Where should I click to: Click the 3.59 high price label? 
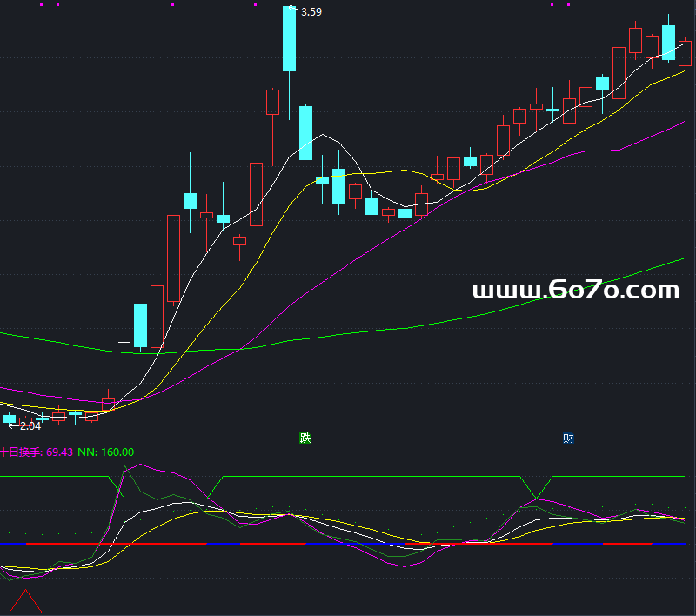(x=311, y=12)
